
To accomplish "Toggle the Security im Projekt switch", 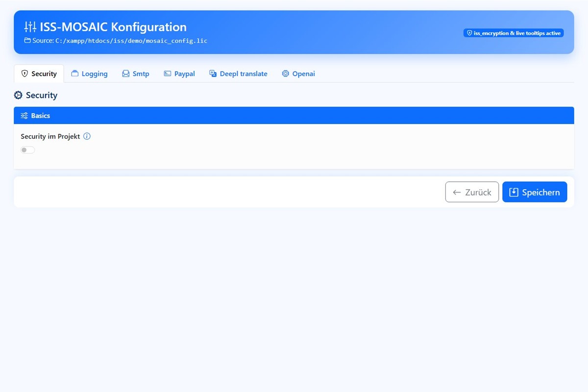I will 28,150.
